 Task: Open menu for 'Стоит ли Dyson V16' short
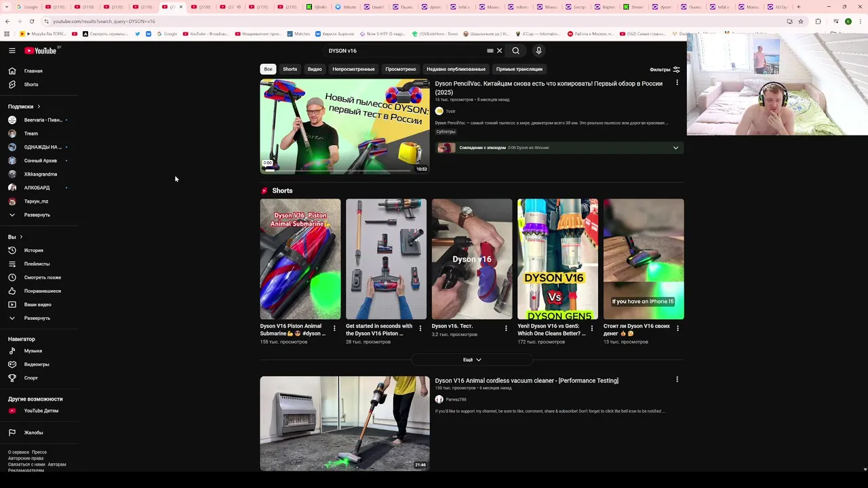coord(677,329)
